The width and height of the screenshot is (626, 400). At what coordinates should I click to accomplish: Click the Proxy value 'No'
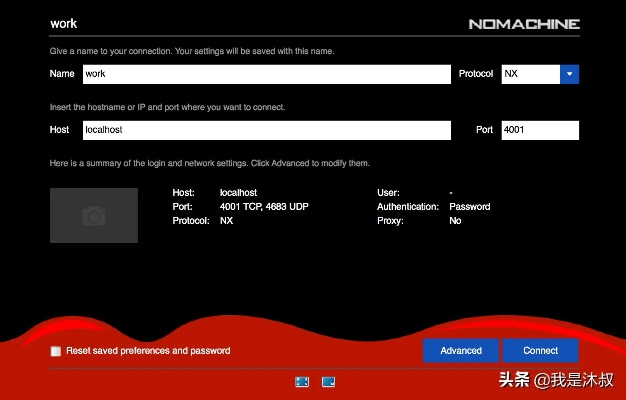[455, 221]
